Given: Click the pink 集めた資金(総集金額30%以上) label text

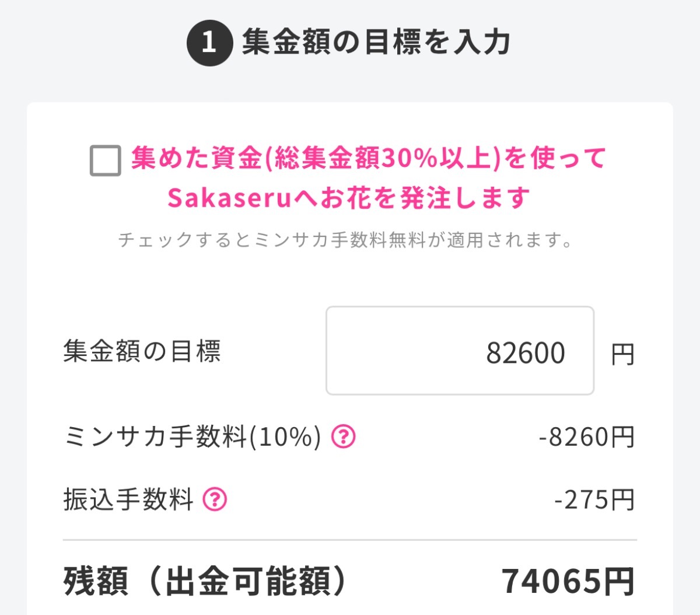Looking at the screenshot, I should [x=369, y=159].
